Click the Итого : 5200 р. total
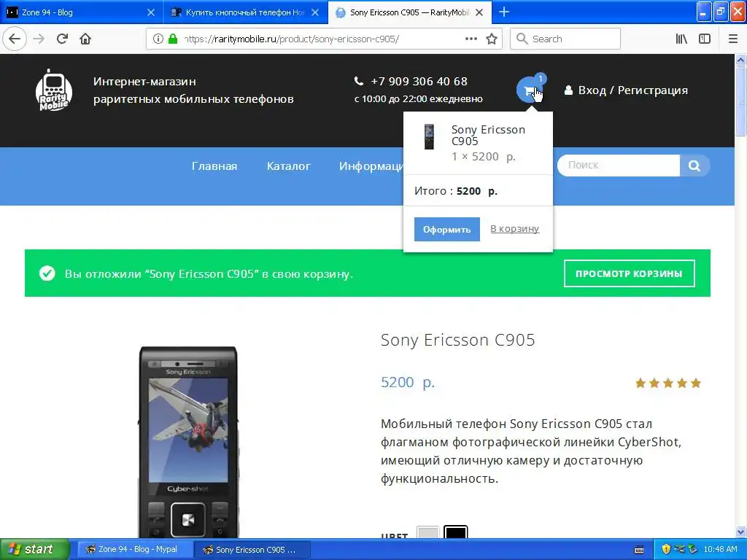This screenshot has width=747, height=560. tap(455, 191)
